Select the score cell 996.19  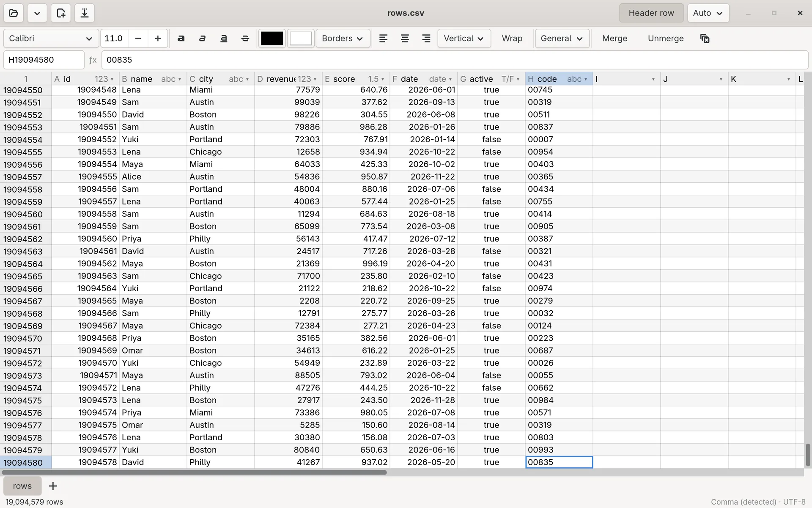[356, 264]
